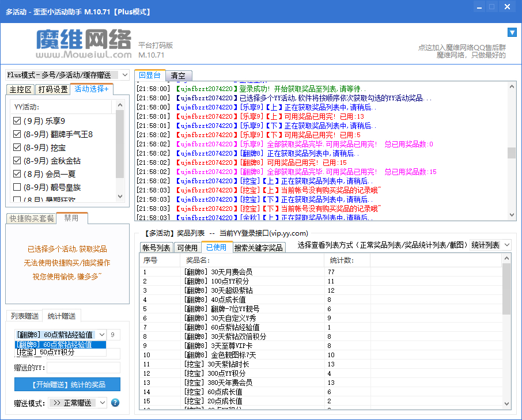
Task: Click the 【开始赠送】统计的奖品 button
Action: 67,384
